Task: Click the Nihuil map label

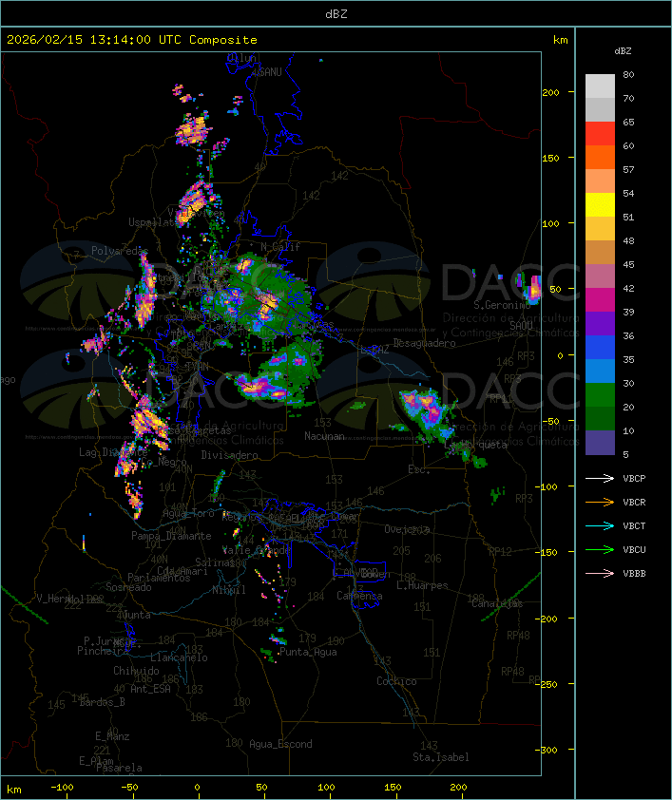Action: (229, 590)
